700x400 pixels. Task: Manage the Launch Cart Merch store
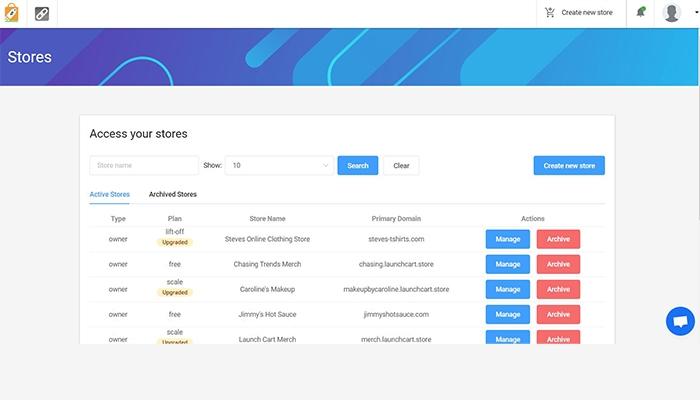(x=508, y=338)
